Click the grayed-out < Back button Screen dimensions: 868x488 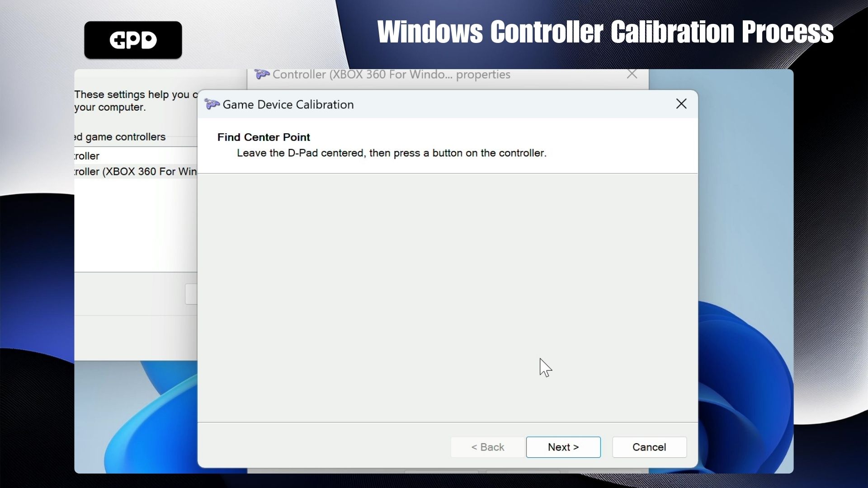(x=487, y=447)
